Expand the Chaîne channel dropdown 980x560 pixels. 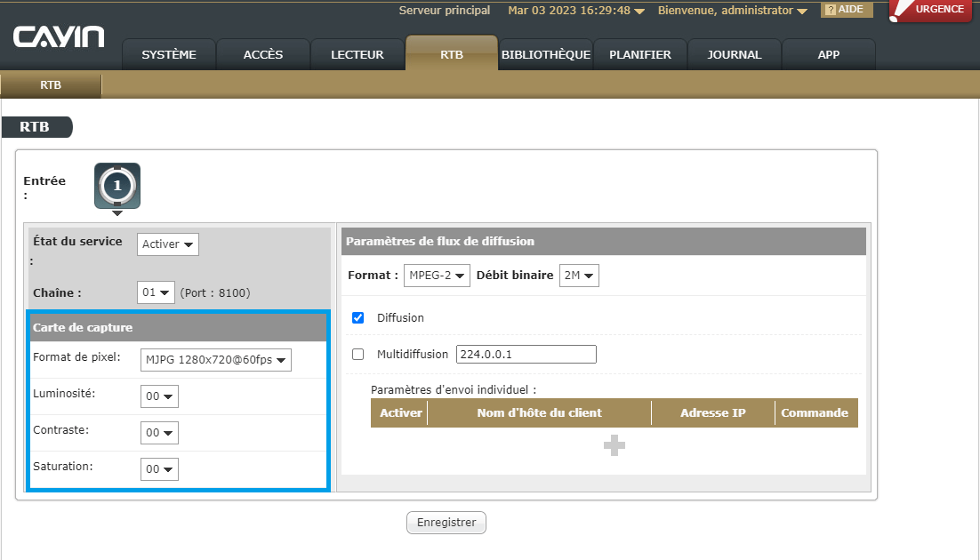pos(157,292)
